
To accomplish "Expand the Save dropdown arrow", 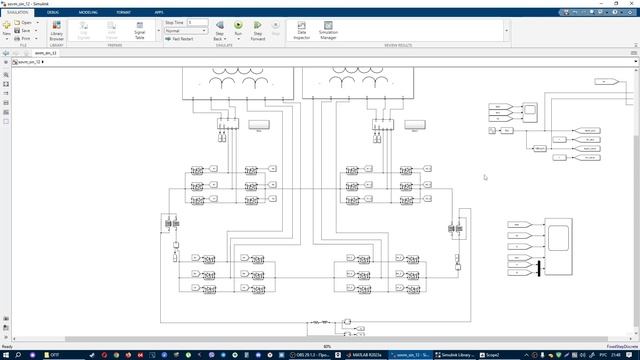I will coord(36,31).
